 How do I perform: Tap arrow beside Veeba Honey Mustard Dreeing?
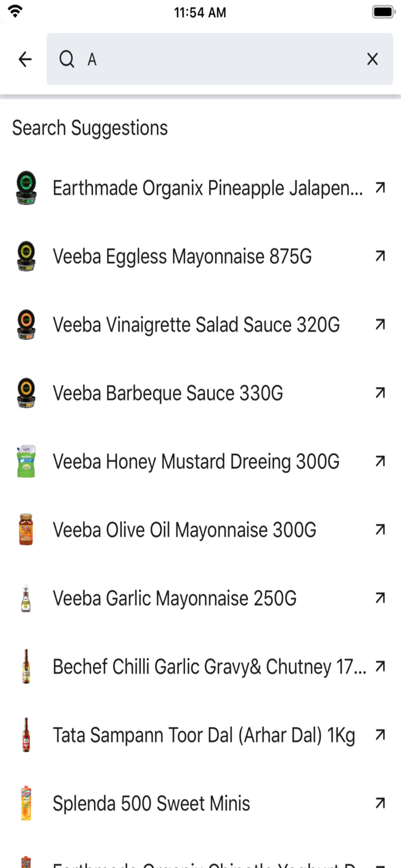(380, 461)
